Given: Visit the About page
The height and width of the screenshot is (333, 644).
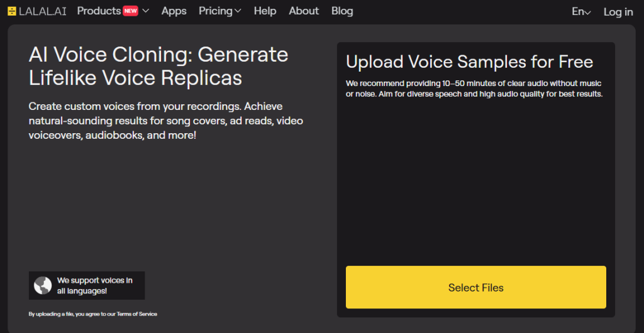Looking at the screenshot, I should [x=304, y=11].
